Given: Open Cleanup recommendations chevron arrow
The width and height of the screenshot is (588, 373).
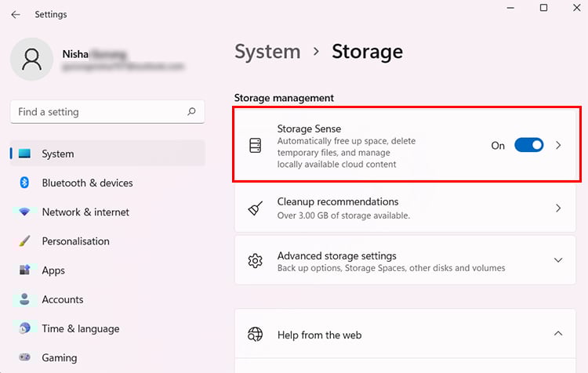Looking at the screenshot, I should click(x=558, y=208).
